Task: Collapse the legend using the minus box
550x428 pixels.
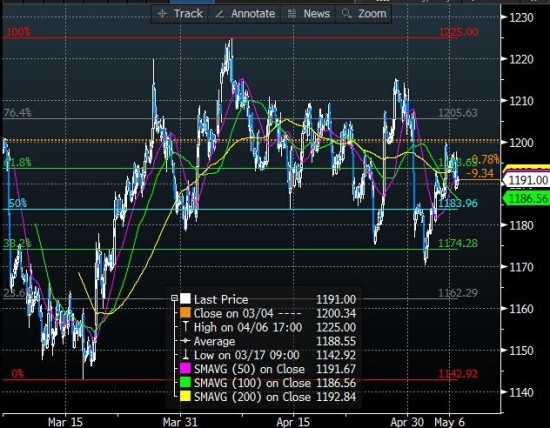Action: [174, 299]
